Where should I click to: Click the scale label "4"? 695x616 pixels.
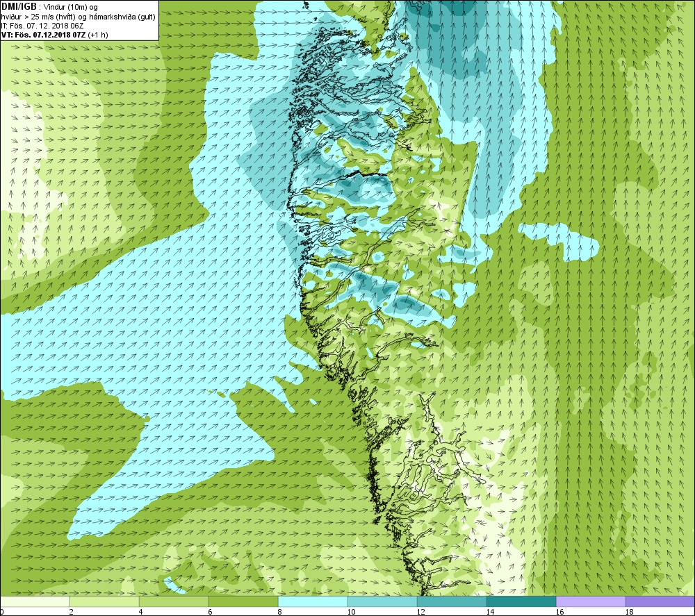click(x=141, y=612)
